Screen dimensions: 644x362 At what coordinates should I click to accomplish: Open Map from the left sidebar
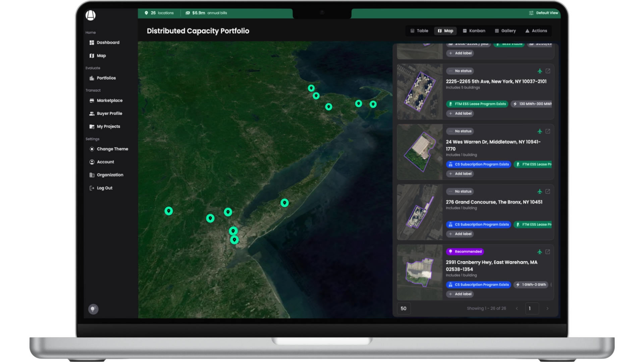point(98,56)
